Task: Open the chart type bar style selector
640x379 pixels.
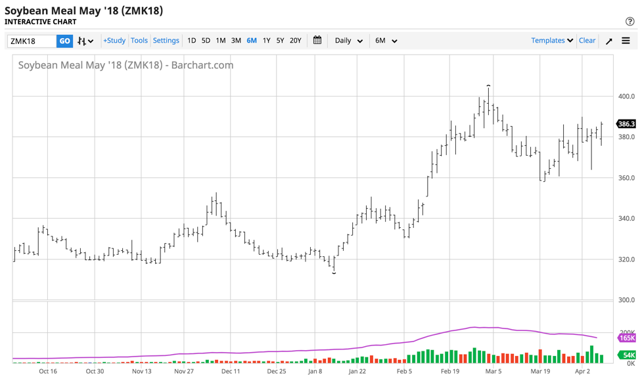Action: [86, 41]
